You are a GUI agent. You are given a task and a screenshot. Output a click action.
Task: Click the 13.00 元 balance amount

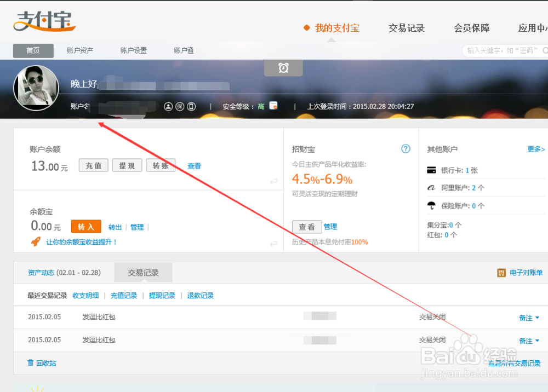click(49, 166)
